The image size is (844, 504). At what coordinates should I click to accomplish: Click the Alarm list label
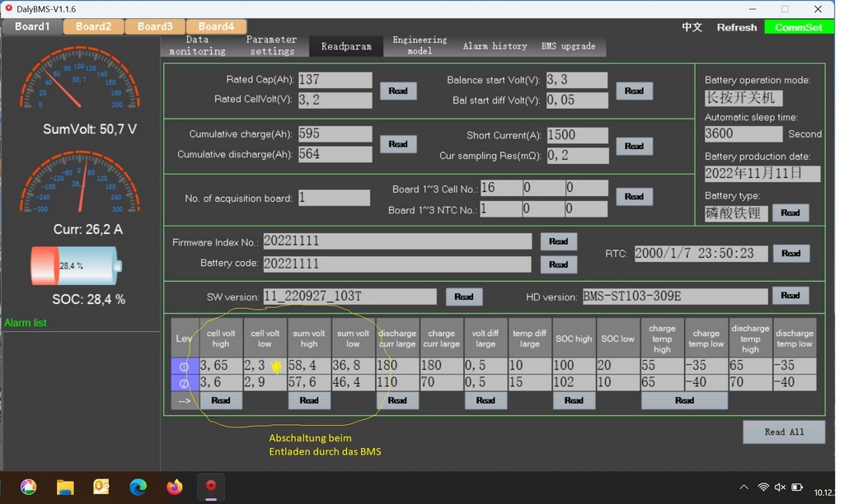pos(26,323)
